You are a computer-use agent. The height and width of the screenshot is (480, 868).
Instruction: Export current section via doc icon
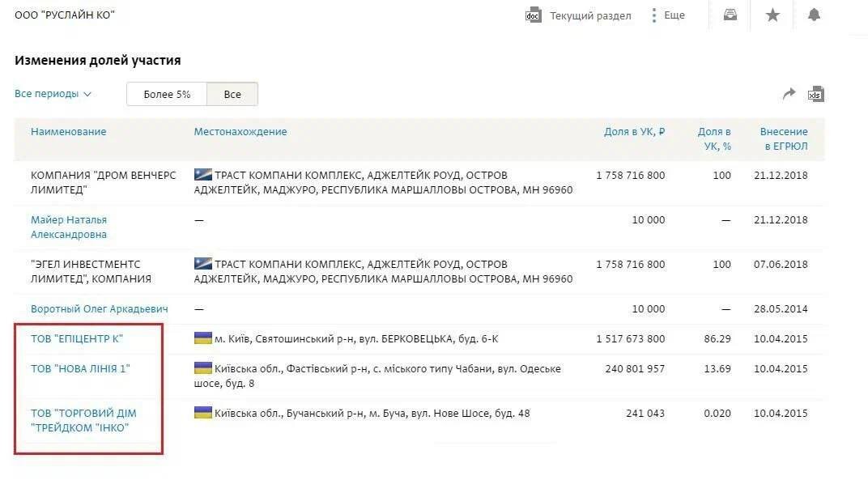pyautogui.click(x=533, y=15)
